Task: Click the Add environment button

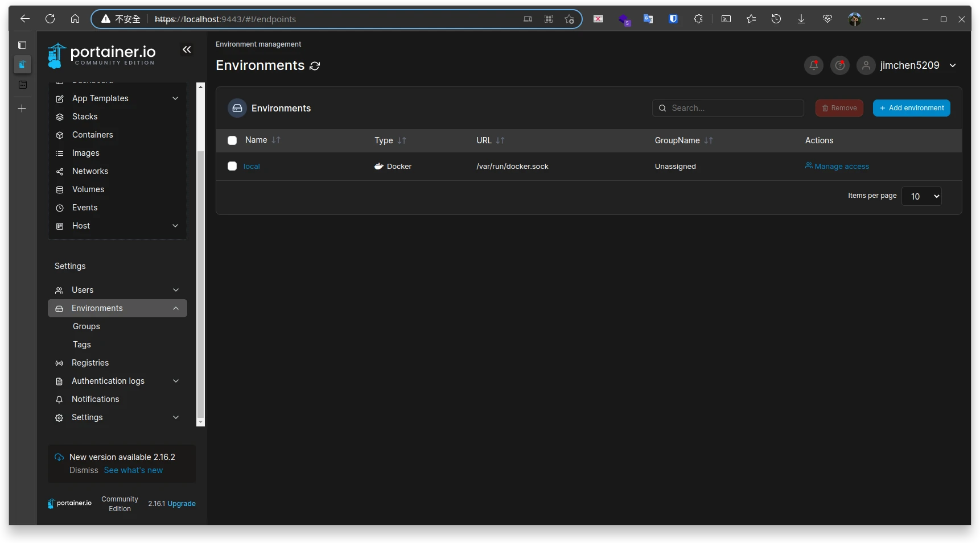Action: (x=911, y=108)
